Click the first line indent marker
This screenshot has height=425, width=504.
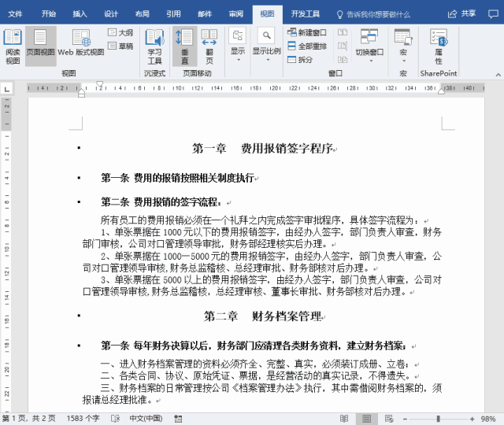(100, 84)
